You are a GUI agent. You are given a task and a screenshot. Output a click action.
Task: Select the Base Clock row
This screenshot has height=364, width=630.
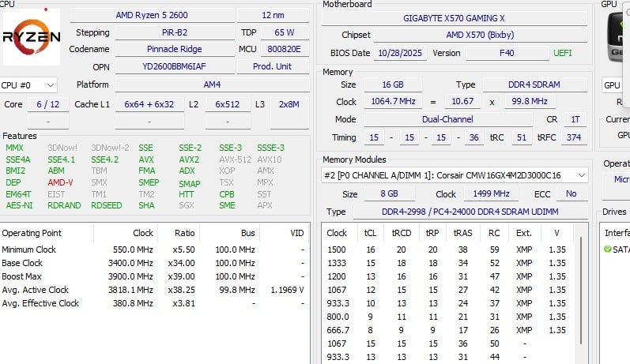pos(154,263)
